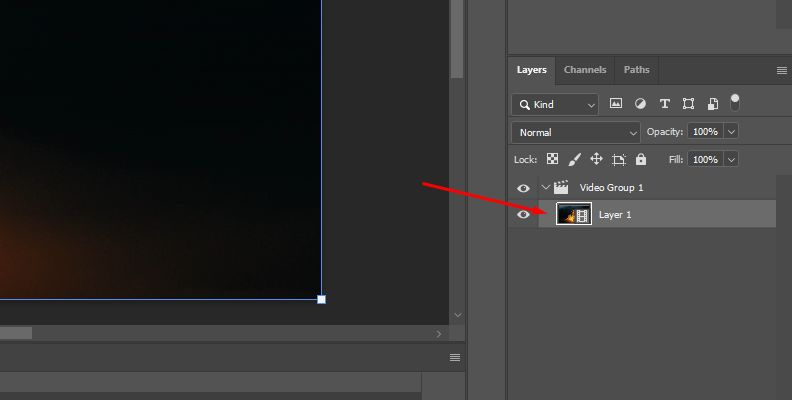Viewport: 792px width, 400px height.
Task: Open the Opacity slider dropdown arrow
Action: 731,132
